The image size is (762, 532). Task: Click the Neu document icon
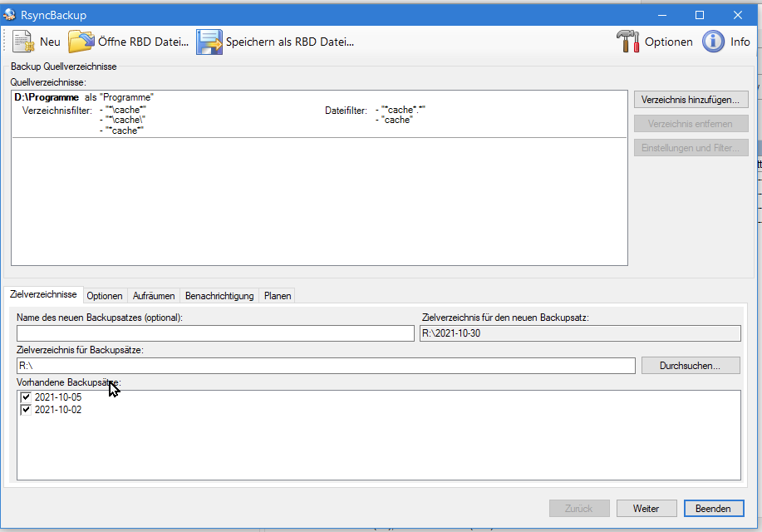pyautogui.click(x=23, y=42)
